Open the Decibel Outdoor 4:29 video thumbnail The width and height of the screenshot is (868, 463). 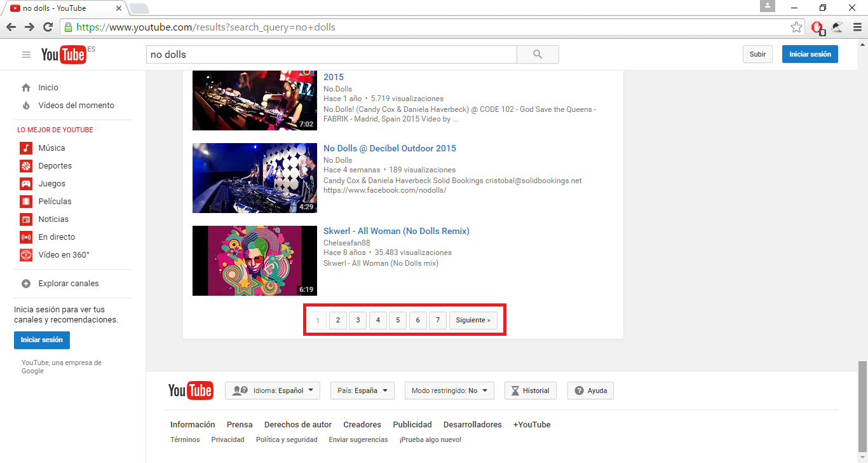(x=255, y=178)
